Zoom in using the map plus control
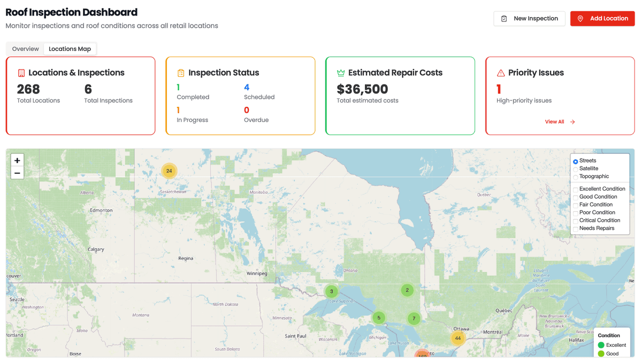Screen dimensions: 642x364 [x=17, y=160]
